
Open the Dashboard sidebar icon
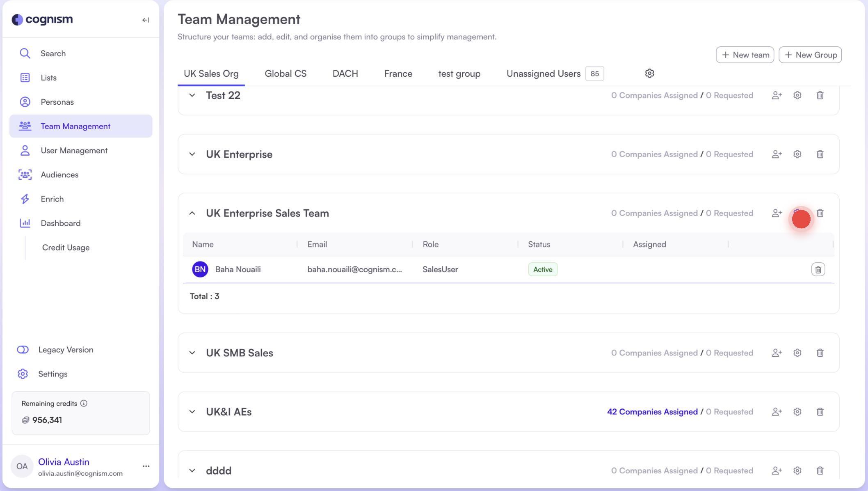(25, 223)
